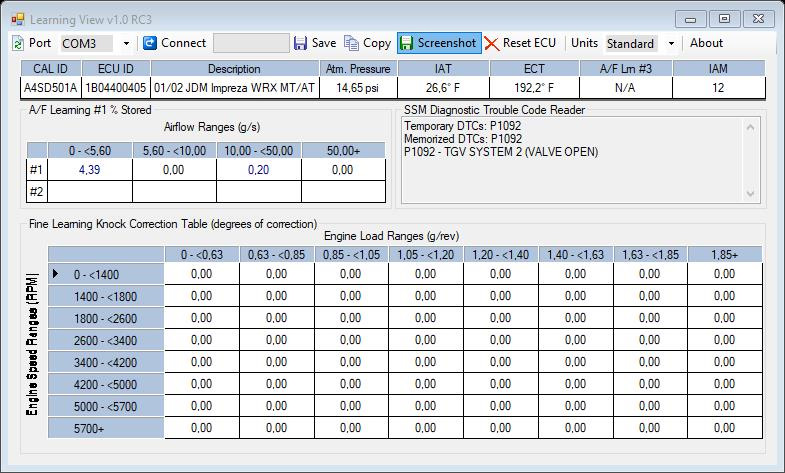Click the DTC reader scrollbar up arrow
The width and height of the screenshot is (785, 473).
coord(750,128)
